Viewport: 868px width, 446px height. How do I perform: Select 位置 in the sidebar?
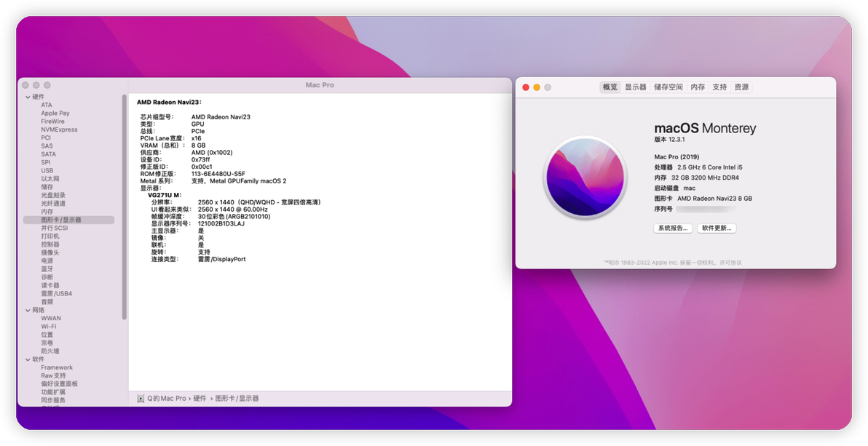pos(47,335)
